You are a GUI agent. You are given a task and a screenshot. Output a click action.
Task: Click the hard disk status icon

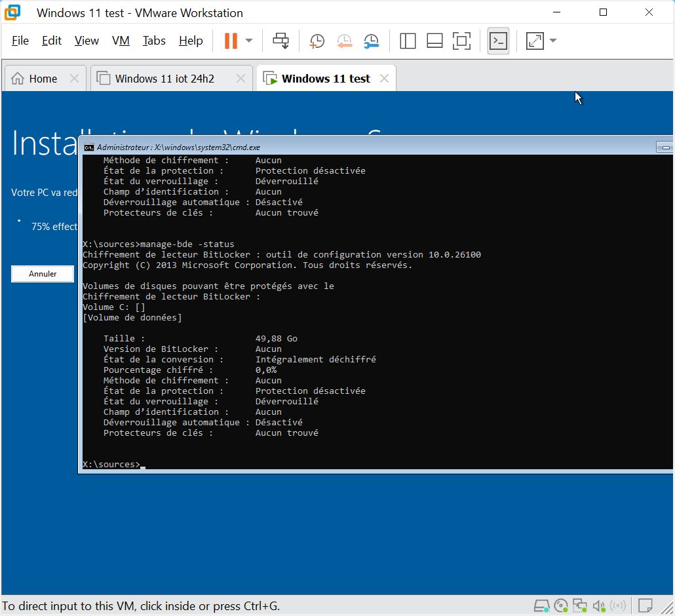coord(541,606)
